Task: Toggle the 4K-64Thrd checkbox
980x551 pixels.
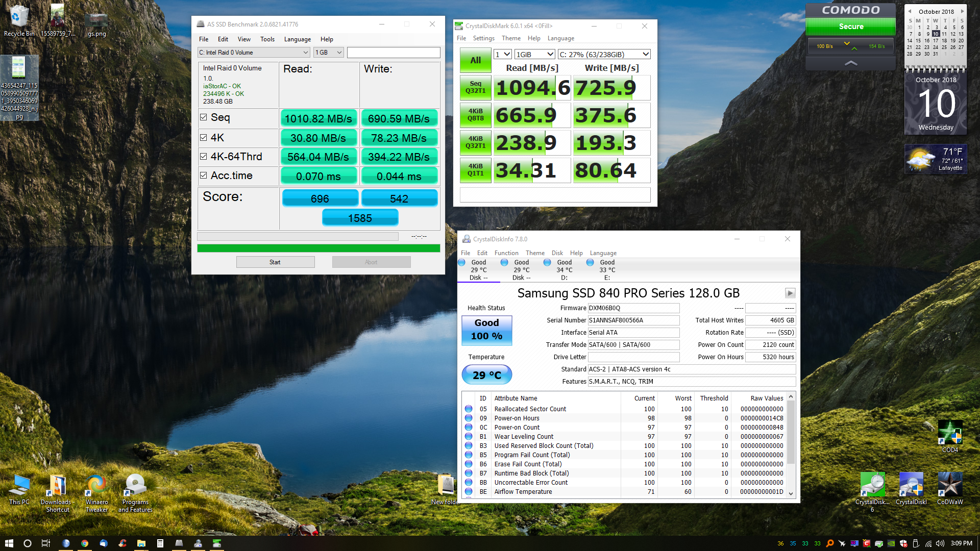Action: (x=204, y=157)
